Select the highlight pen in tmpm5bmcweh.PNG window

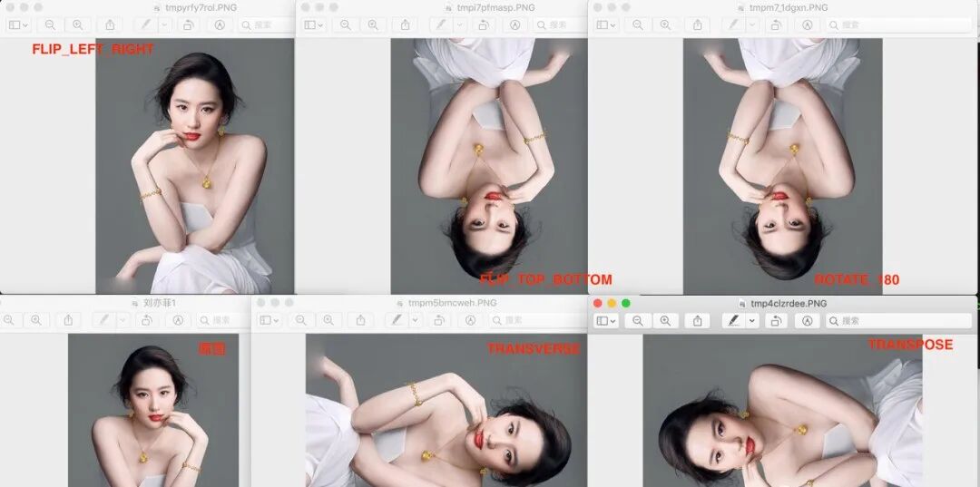pos(397,320)
